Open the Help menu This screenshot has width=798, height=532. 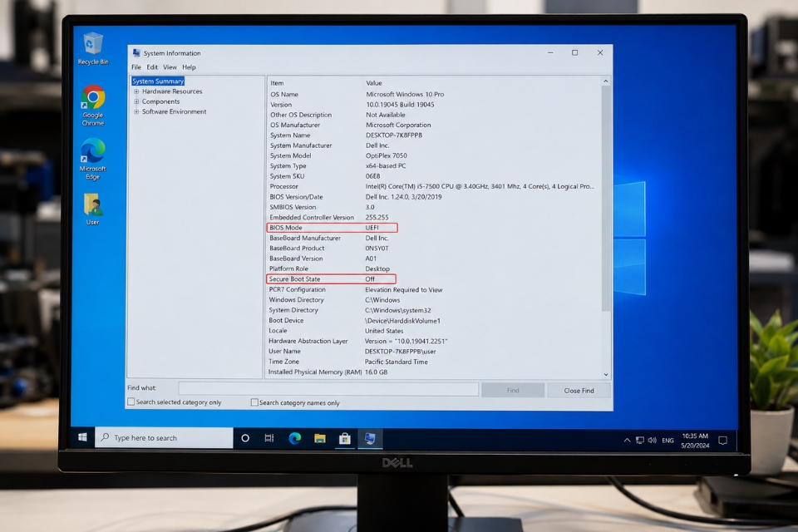[x=189, y=67]
